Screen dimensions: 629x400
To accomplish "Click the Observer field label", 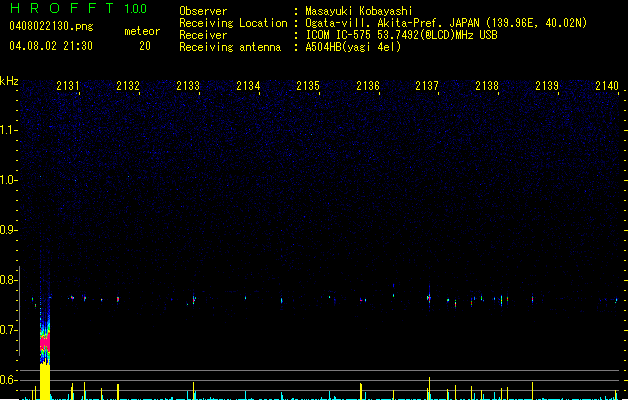I will 203,11.
